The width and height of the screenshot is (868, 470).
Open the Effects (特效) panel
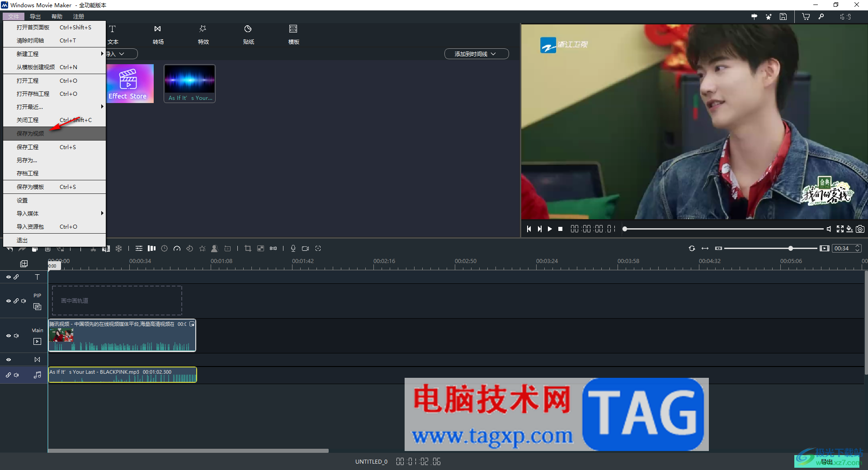click(x=203, y=34)
